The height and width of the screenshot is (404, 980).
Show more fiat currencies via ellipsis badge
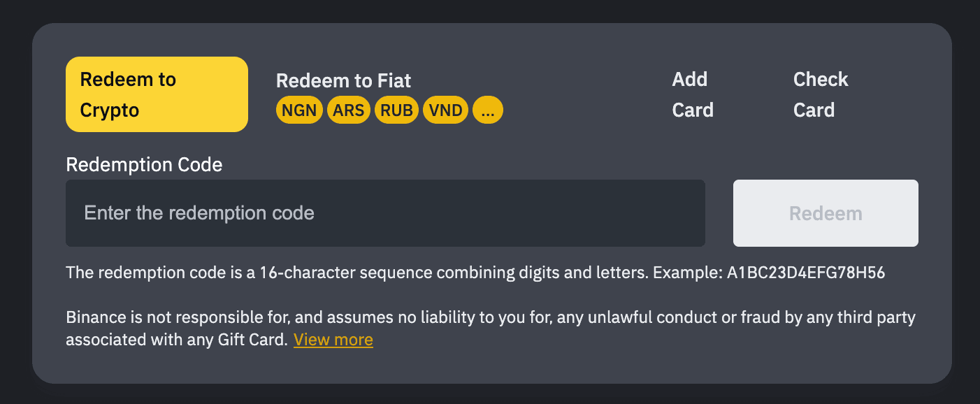tap(488, 110)
